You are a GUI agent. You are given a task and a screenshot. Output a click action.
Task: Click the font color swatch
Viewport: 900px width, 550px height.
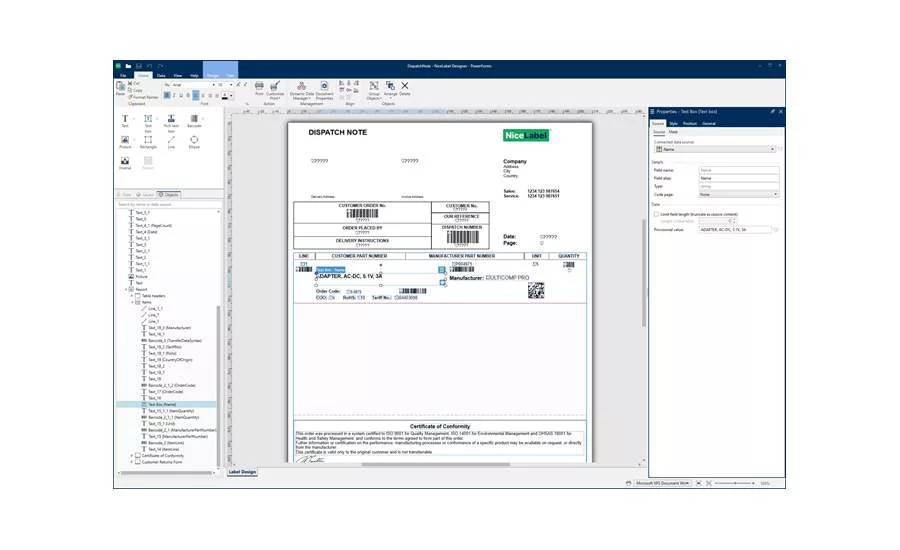tap(224, 96)
